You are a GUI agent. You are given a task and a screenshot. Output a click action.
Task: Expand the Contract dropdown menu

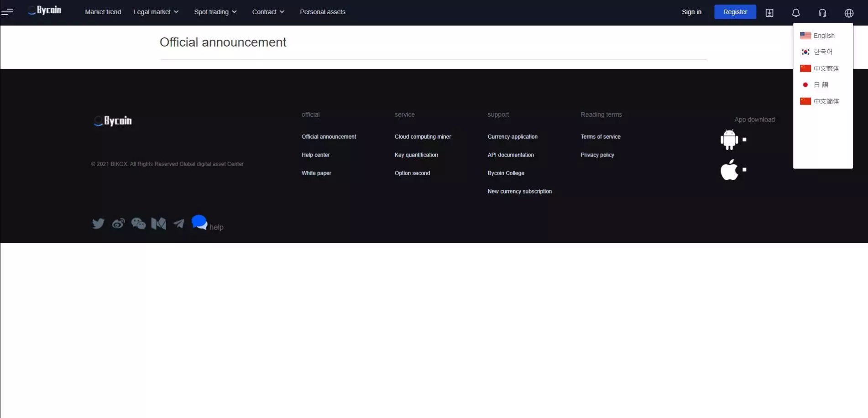(x=268, y=12)
